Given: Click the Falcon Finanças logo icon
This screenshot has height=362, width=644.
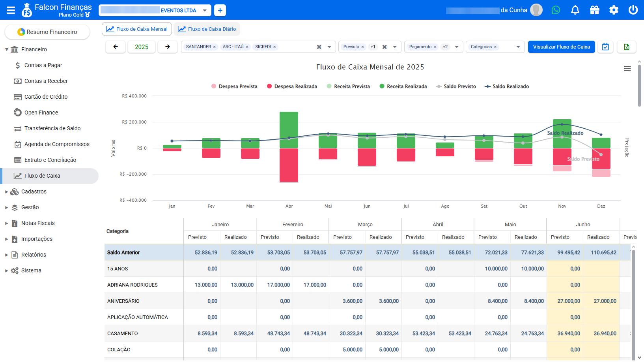Looking at the screenshot, I should [26, 10].
